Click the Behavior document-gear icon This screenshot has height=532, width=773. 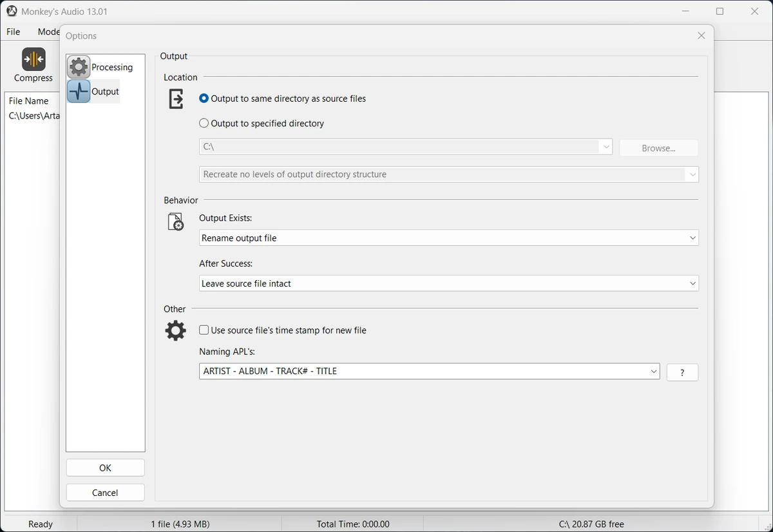[x=176, y=222]
